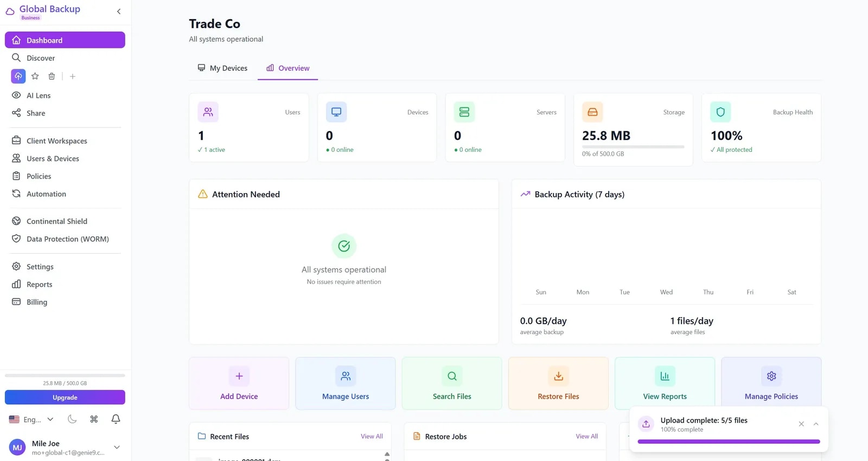Click View All for Recent Files
The width and height of the screenshot is (868, 461).
point(372,437)
